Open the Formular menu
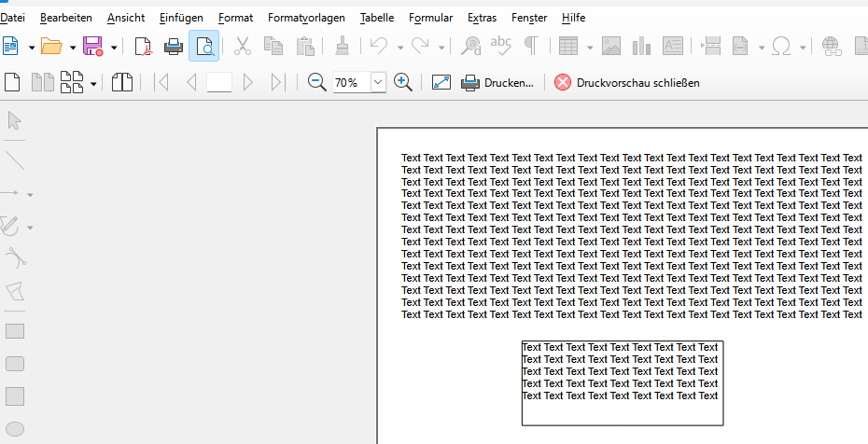The width and height of the screenshot is (868, 444). pos(430,18)
